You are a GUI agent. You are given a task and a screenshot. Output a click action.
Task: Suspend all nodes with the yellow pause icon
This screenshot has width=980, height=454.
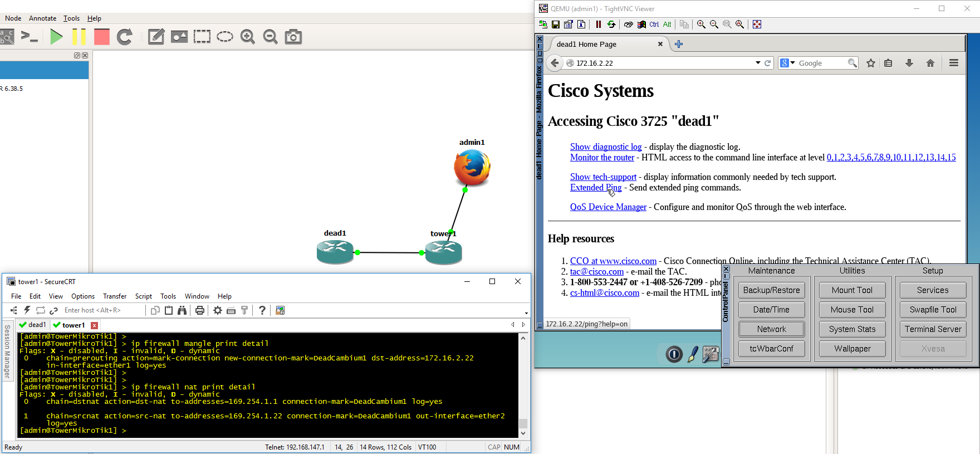coord(79,37)
